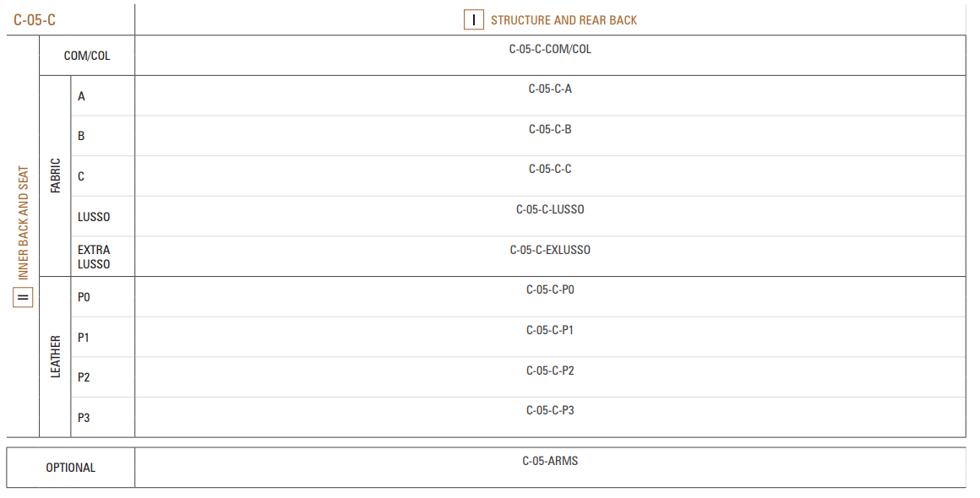This screenshot has height=498, width=980.
Task: Select code C-05-C-COM/COL
Action: 550,49
